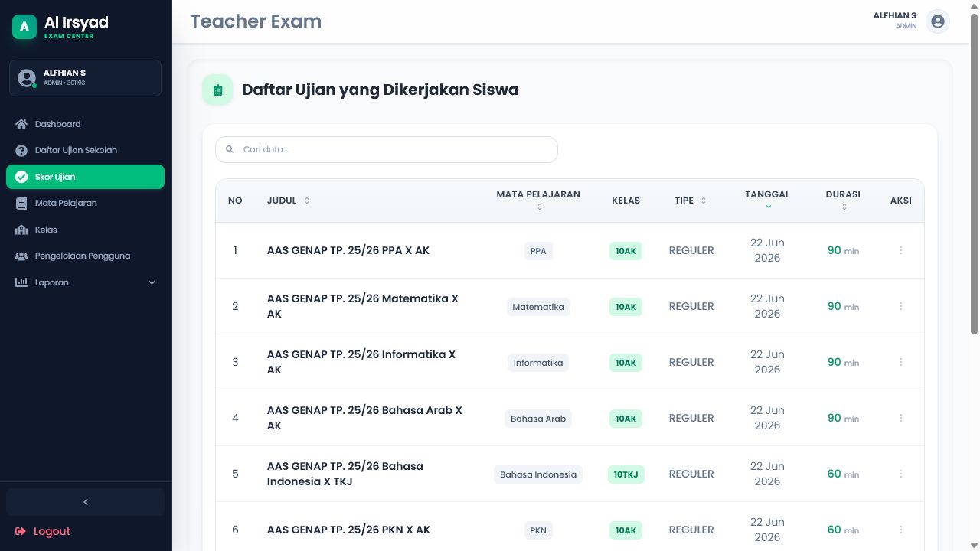Open actions menu for Bahasa Arab X AK row
The image size is (980, 551).
coord(901,418)
